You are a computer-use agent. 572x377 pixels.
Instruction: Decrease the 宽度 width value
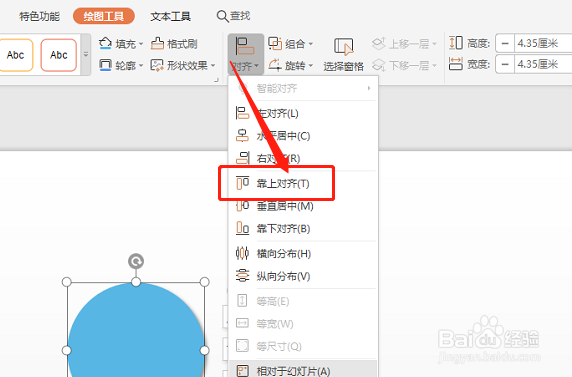coord(505,65)
